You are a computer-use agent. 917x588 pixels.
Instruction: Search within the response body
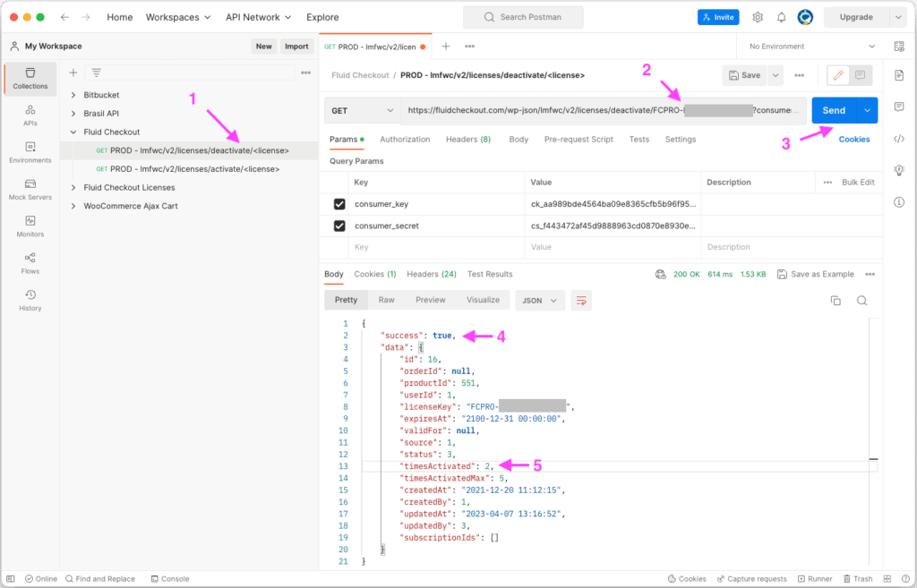click(862, 301)
